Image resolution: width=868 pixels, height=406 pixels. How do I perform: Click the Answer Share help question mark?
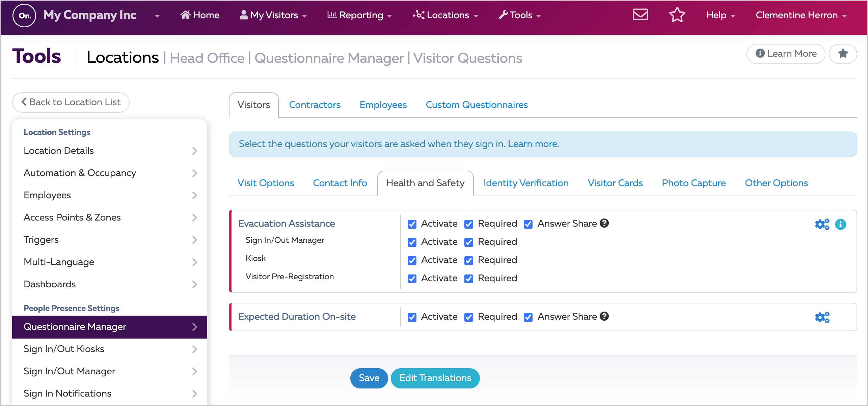pyautogui.click(x=604, y=223)
